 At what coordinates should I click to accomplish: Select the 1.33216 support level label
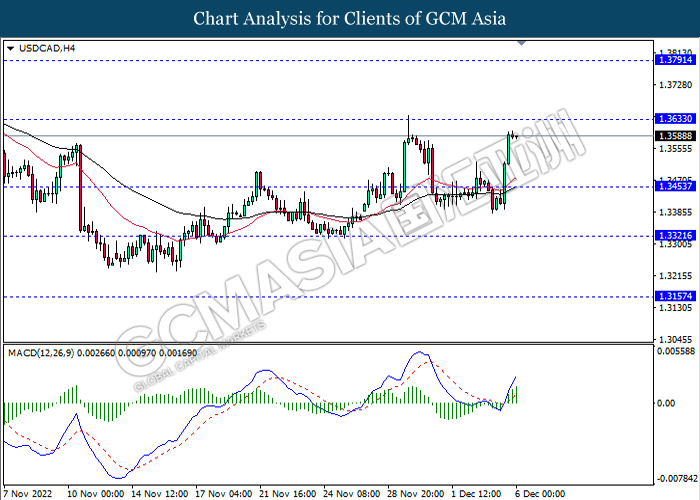coord(675,235)
